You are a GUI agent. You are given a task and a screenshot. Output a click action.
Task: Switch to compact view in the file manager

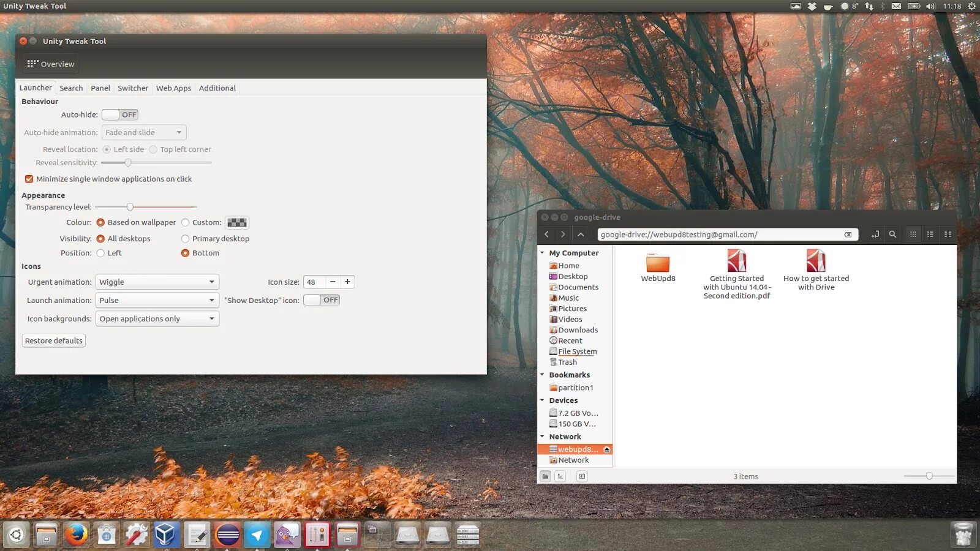click(948, 234)
